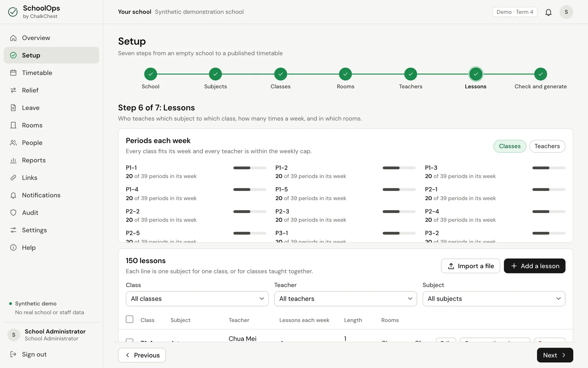This screenshot has width=588, height=368.
Task: Open Relief via its swap arrows icon
Action: (x=13, y=90)
